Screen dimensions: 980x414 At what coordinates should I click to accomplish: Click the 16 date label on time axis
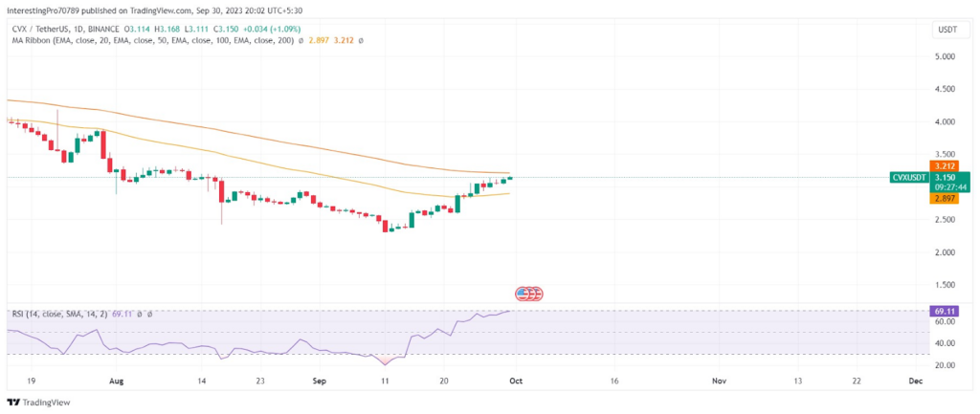(614, 381)
